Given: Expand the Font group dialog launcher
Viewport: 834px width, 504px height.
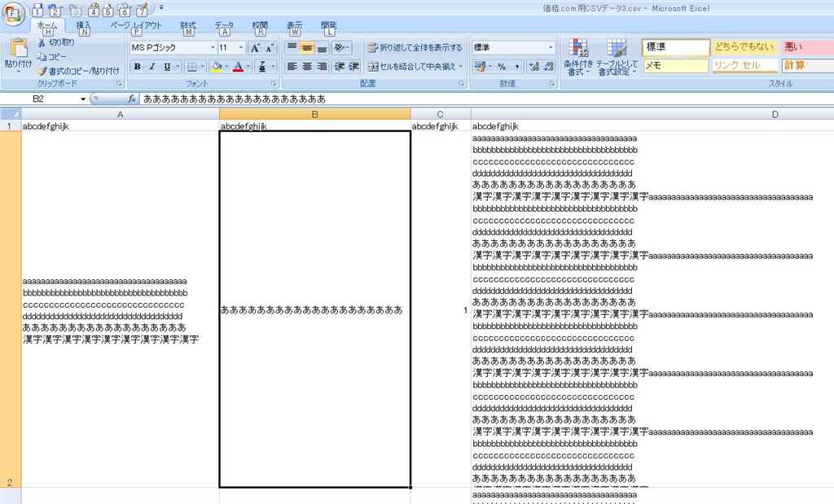Looking at the screenshot, I should coord(274,84).
